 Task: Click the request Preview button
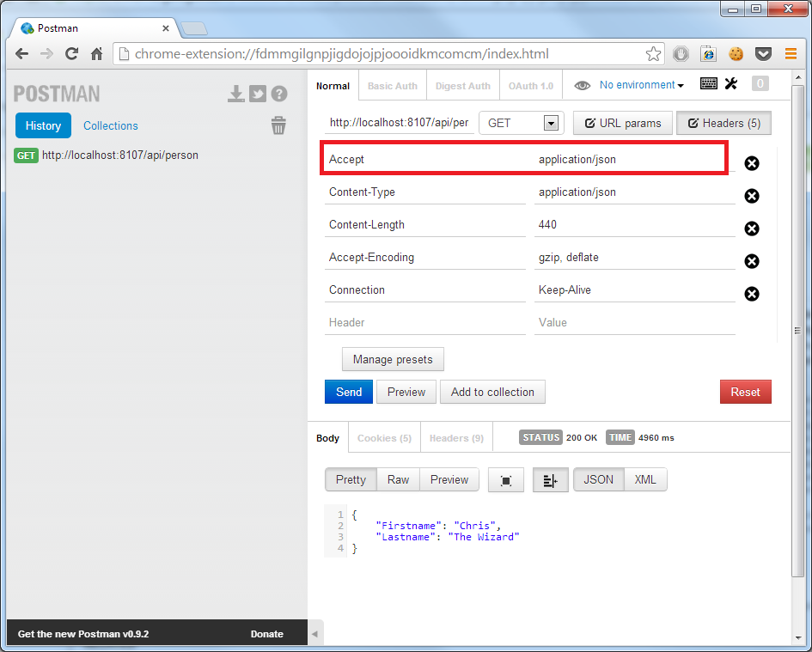(406, 392)
